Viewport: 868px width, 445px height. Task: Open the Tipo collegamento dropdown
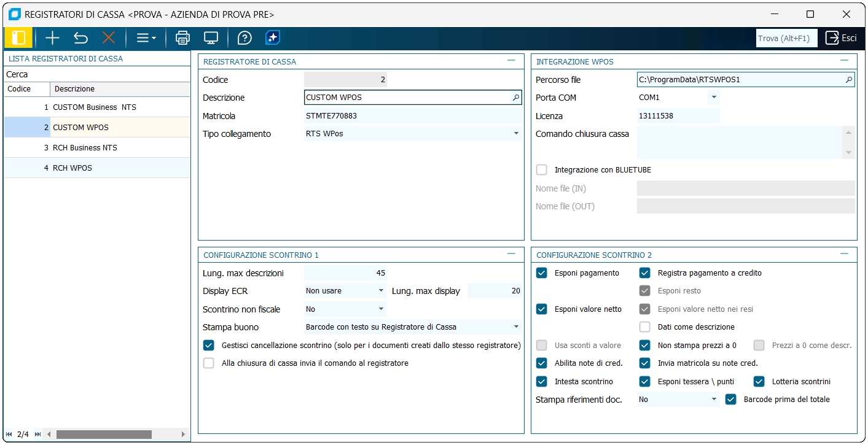[x=516, y=134]
